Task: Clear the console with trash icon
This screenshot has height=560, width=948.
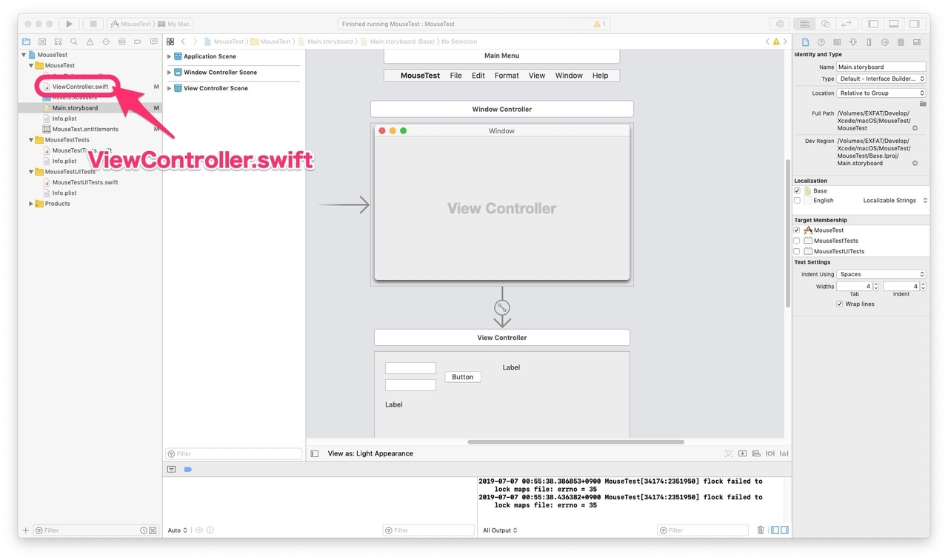Action: (x=761, y=530)
